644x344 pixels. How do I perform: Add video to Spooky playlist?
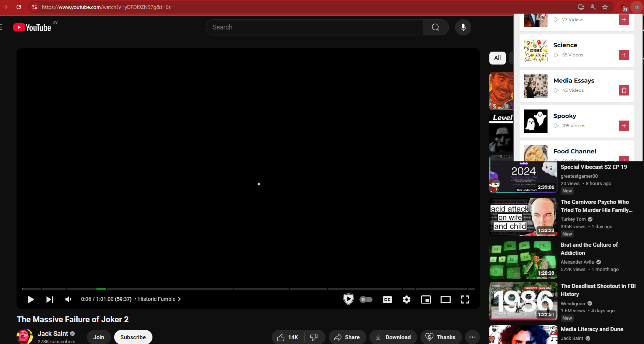click(x=624, y=126)
